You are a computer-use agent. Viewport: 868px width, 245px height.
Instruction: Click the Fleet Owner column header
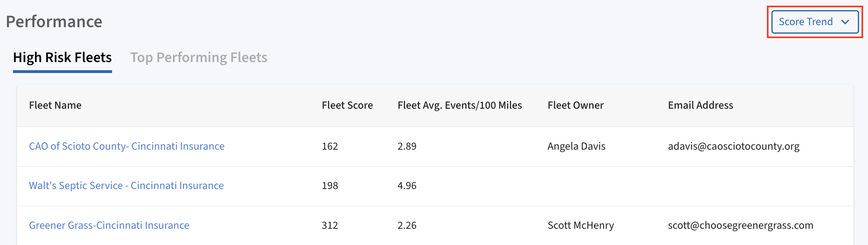click(575, 105)
